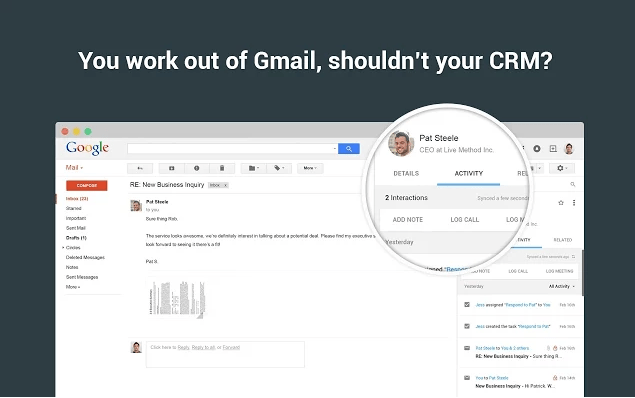Click the notifications bell icon in header
Viewport: 635px width, 398px height.
tap(537, 149)
